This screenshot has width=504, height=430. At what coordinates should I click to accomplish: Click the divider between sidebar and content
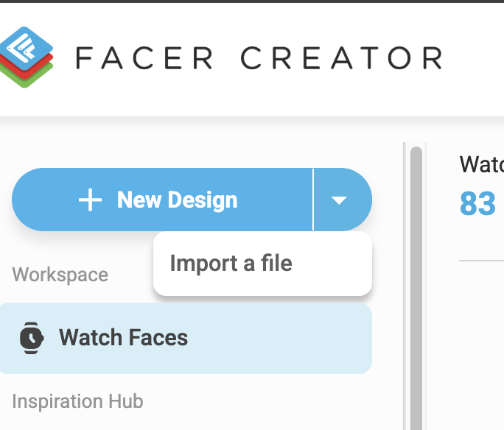405,286
